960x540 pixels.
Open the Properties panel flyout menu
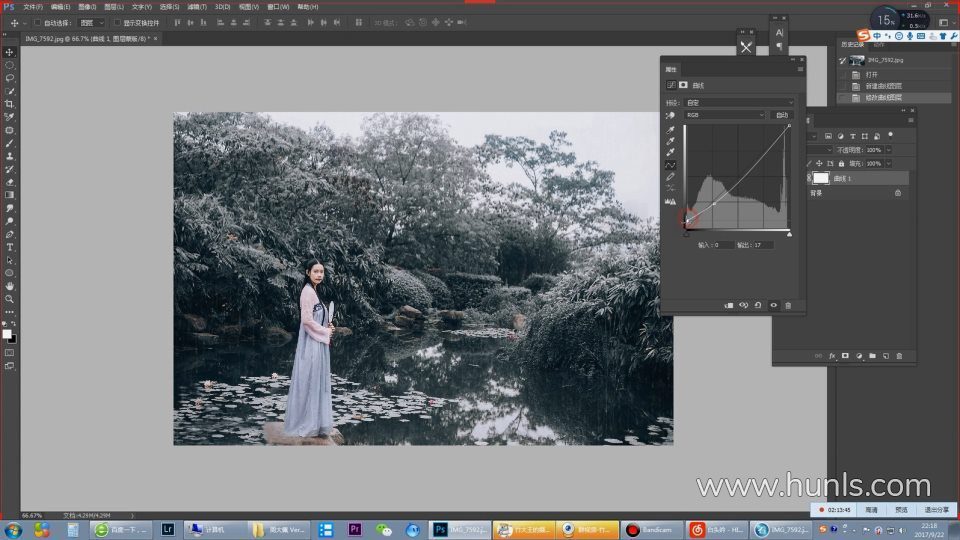800,69
